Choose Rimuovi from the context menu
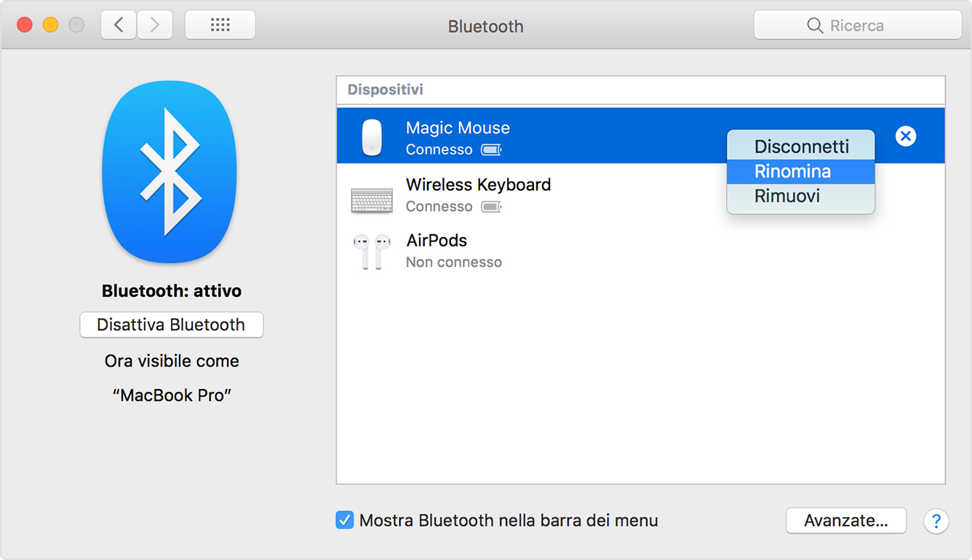 [800, 196]
